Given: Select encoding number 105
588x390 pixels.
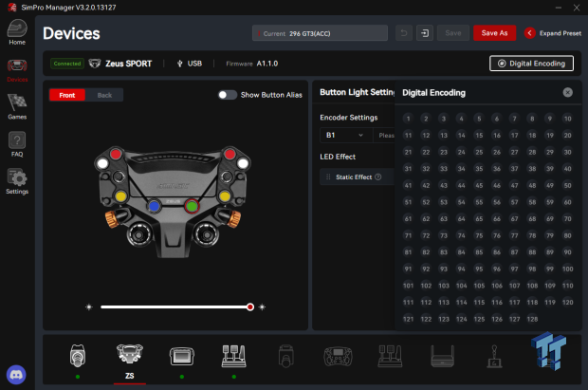Looking at the screenshot, I should tap(479, 286).
